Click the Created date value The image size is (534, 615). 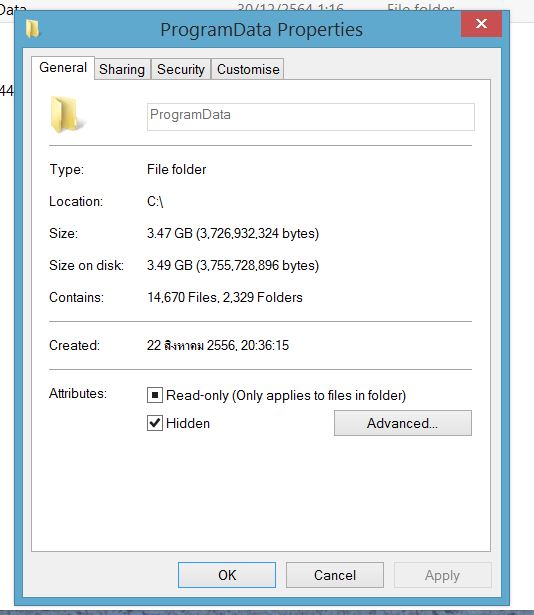(x=218, y=345)
